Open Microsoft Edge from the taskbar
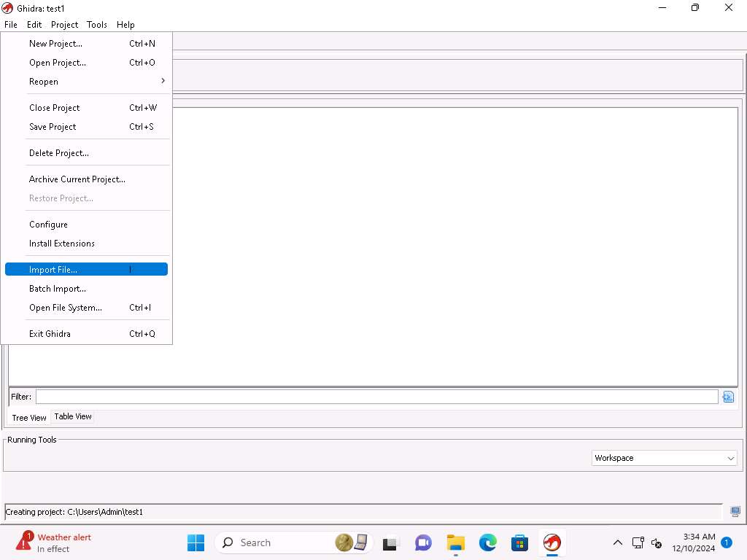 coord(487,542)
